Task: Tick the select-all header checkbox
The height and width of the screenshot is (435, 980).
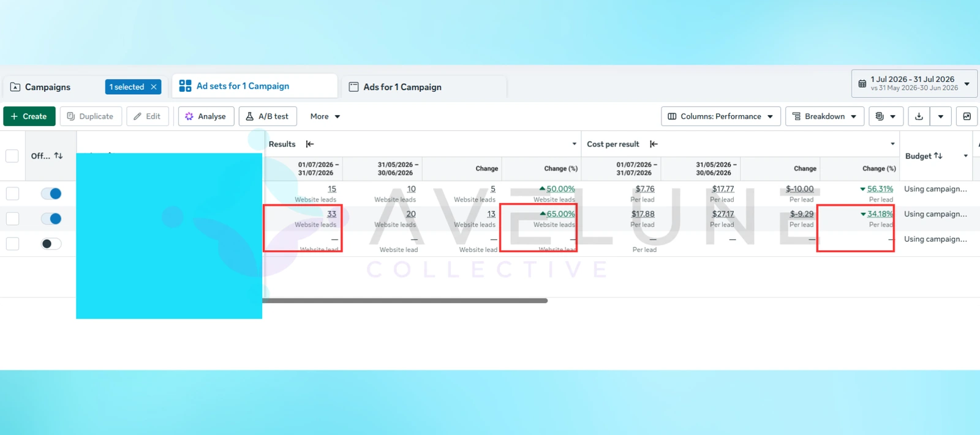Action: click(x=12, y=156)
